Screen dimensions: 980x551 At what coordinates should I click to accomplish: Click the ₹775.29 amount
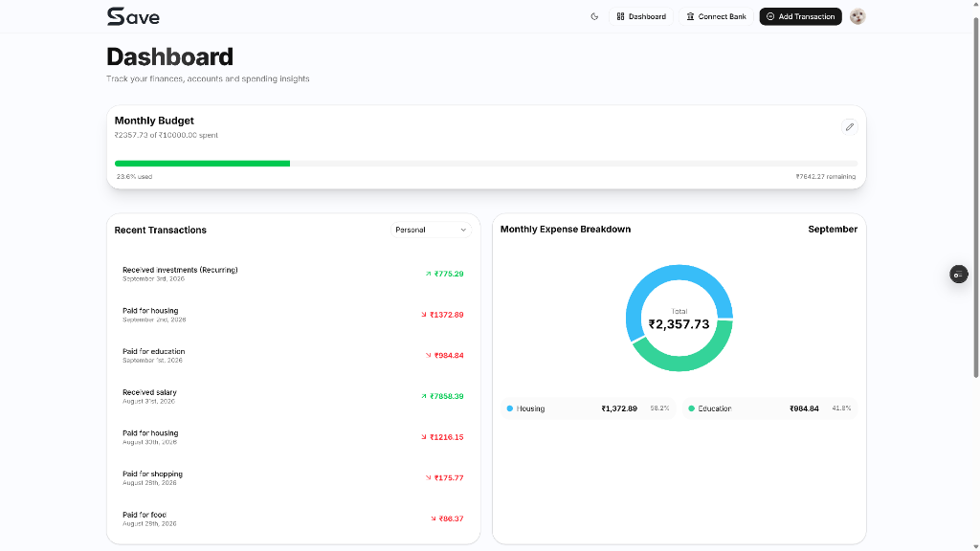coord(449,274)
